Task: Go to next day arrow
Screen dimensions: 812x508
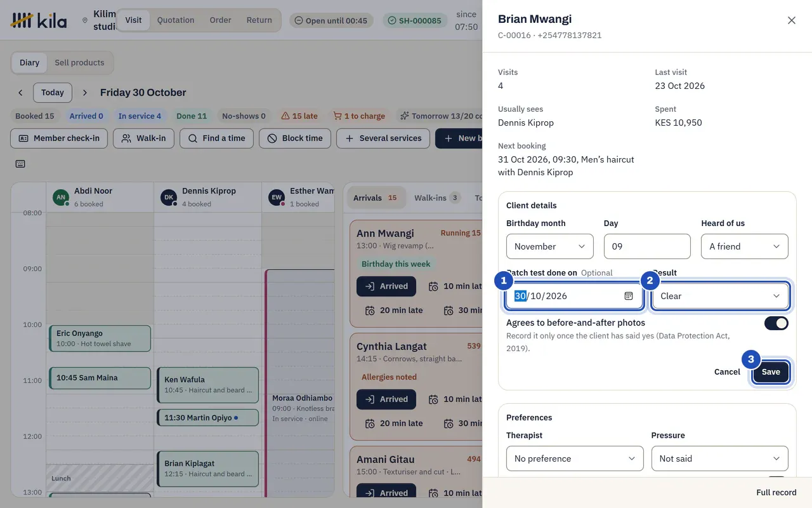Action: coord(85,93)
